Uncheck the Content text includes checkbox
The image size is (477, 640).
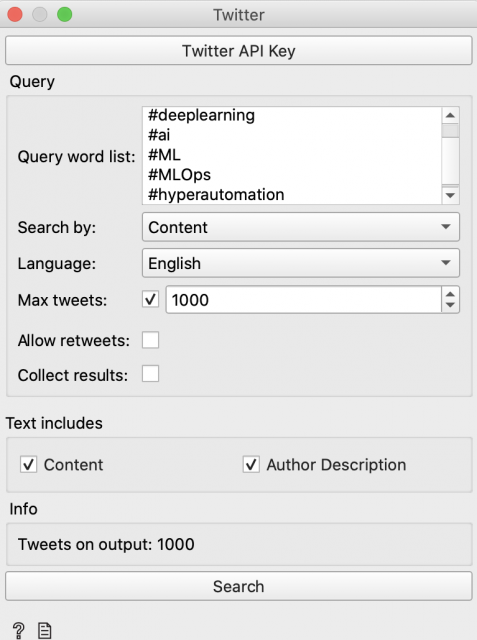(x=29, y=464)
